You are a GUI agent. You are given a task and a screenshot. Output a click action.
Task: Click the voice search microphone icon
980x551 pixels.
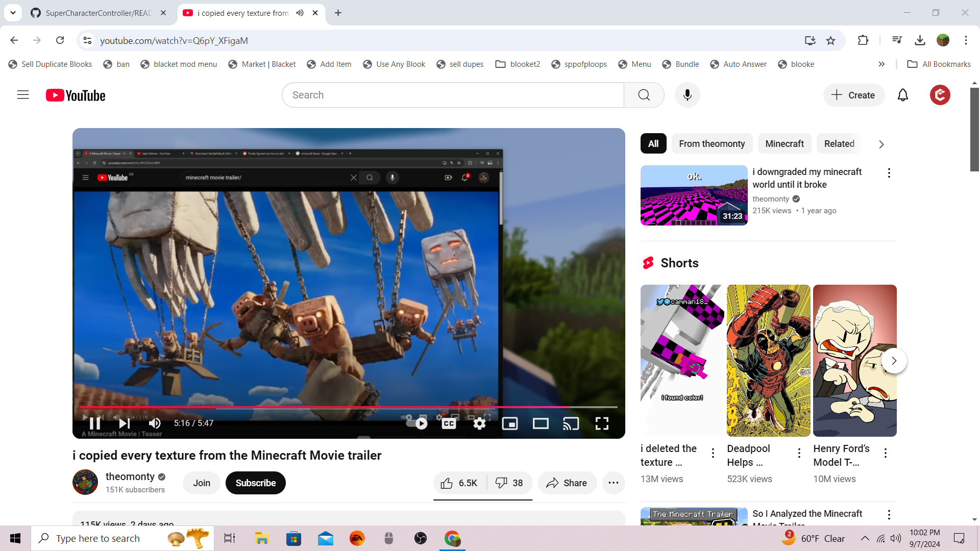tap(687, 95)
